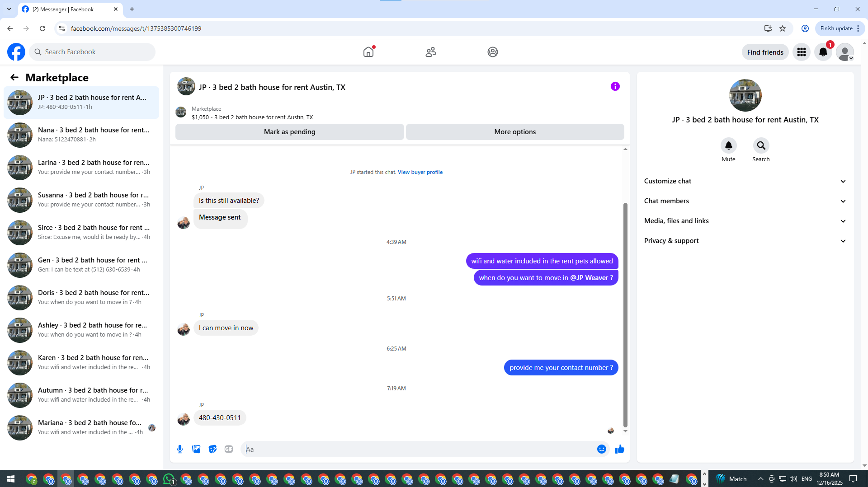Image resolution: width=868 pixels, height=487 pixels.
Task: Expand the Chat members section
Action: coord(745,201)
